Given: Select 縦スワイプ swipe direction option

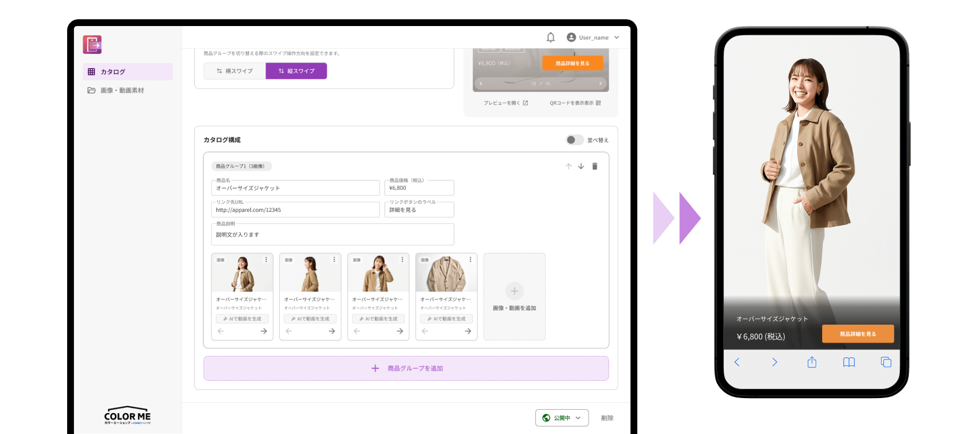Looking at the screenshot, I should [x=296, y=71].
